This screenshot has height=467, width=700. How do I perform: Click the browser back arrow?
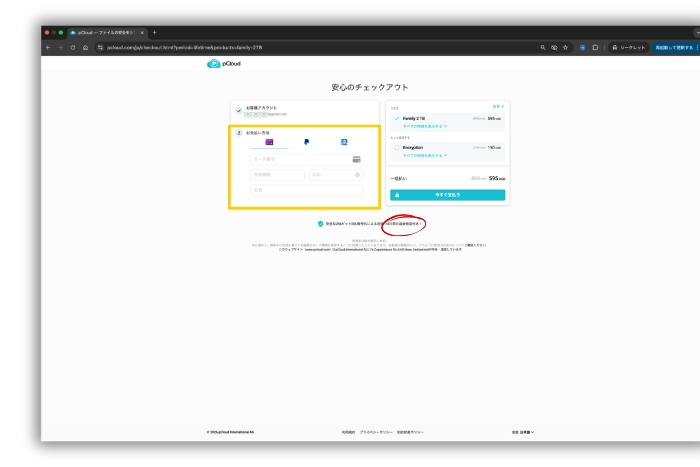point(48,47)
